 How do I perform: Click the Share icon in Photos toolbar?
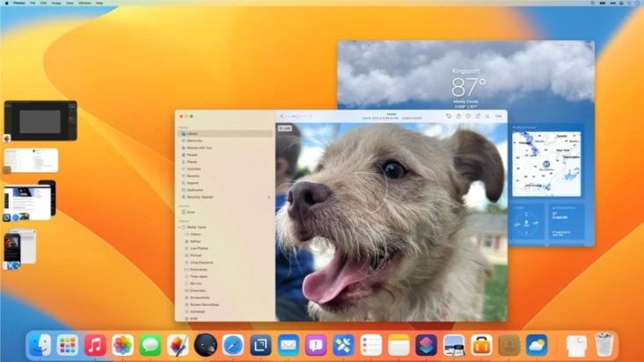click(478, 116)
